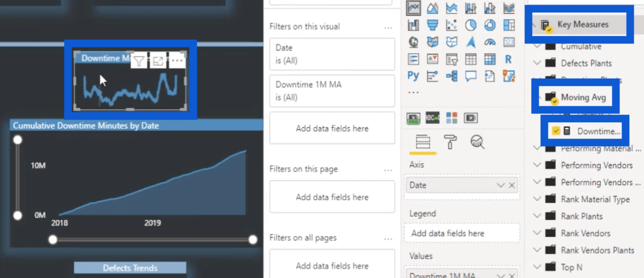Image resolution: width=644 pixels, height=278 pixels.
Task: Select the Slicer visualization
Action: click(x=451, y=59)
